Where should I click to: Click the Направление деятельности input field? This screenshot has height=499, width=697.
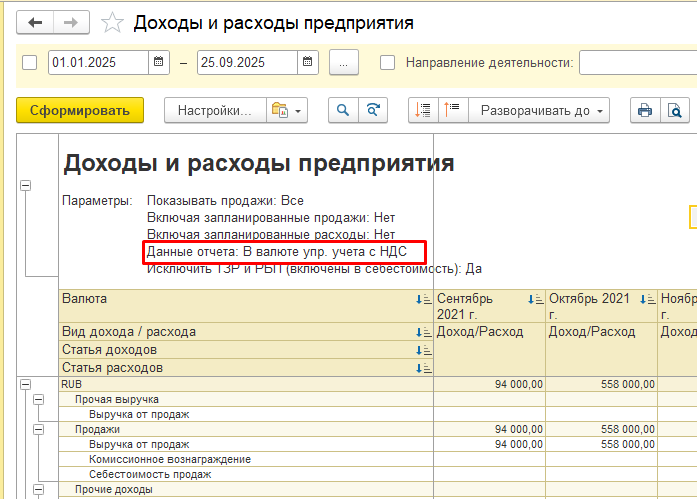point(637,63)
